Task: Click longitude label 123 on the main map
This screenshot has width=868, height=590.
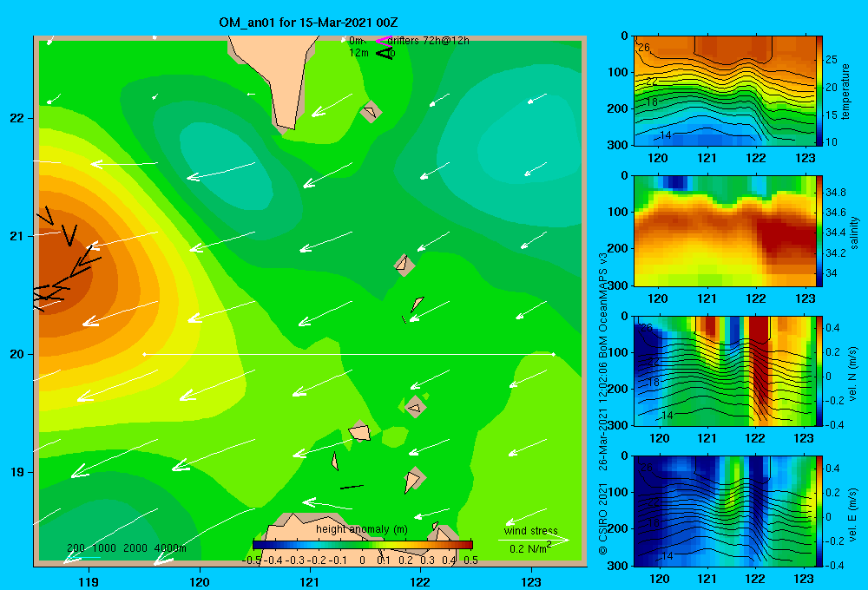Action: pyautogui.click(x=531, y=581)
